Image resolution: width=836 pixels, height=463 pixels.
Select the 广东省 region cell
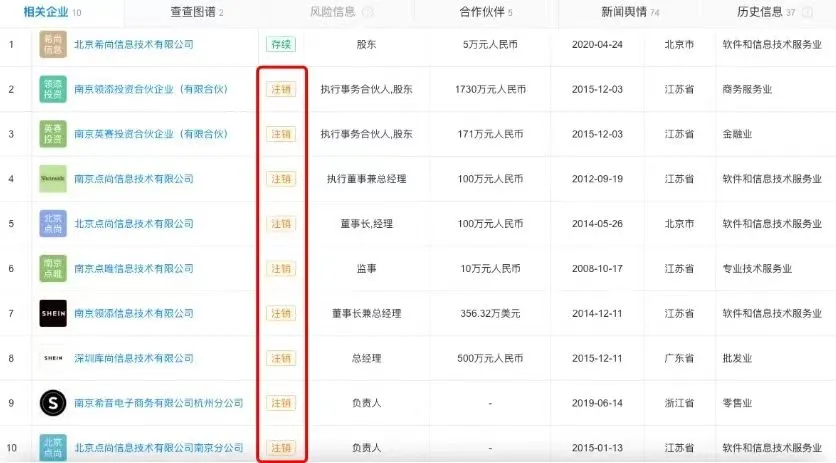coord(679,358)
